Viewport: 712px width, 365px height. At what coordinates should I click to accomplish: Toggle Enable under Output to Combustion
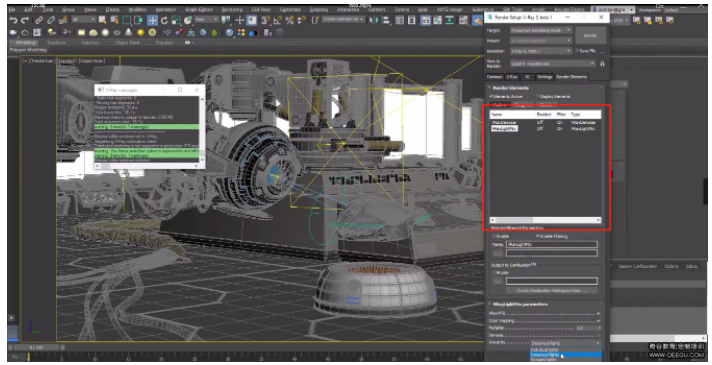point(494,273)
